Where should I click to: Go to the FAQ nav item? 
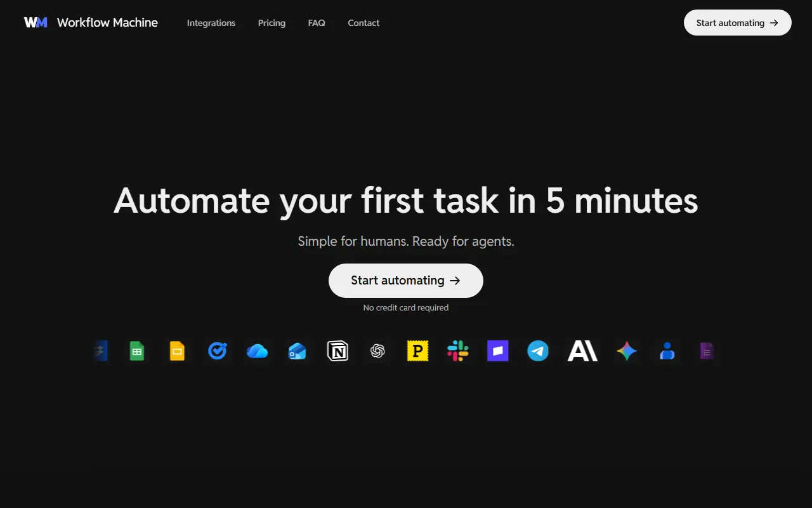[317, 23]
